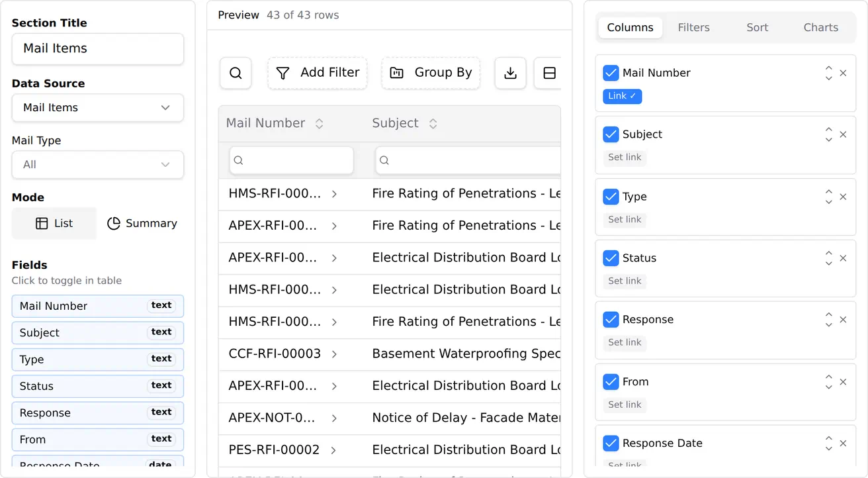Click the Subject column search box

[468, 161]
